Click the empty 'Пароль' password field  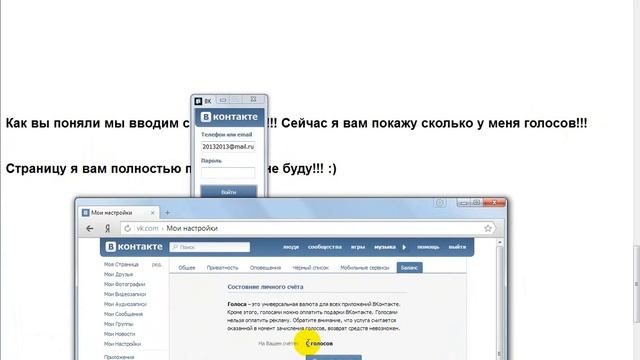228,173
